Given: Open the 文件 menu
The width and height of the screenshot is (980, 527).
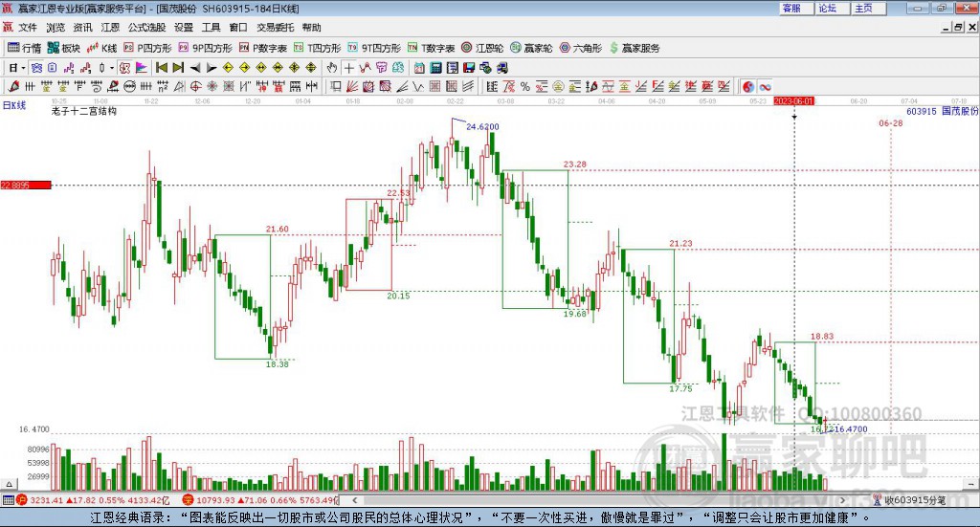Looking at the screenshot, I should (x=28, y=28).
